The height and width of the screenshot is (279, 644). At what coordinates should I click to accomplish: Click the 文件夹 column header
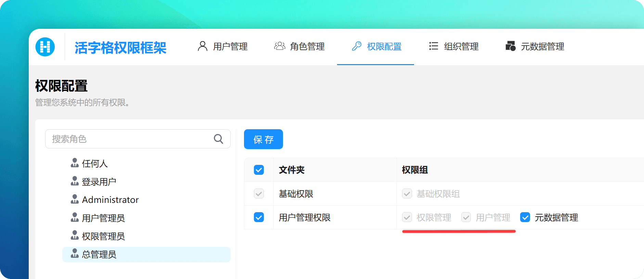[x=292, y=170]
